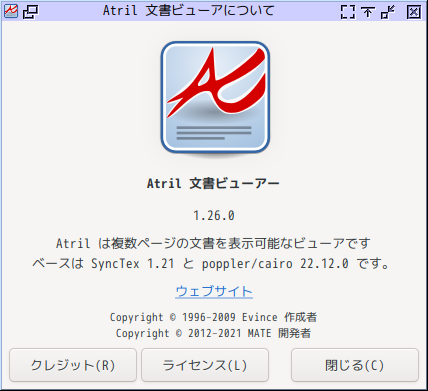This screenshot has height=391, width=428.
Task: Click the "Copyright © 1996-2009 Evince 作成者" line
Action: click(214, 317)
